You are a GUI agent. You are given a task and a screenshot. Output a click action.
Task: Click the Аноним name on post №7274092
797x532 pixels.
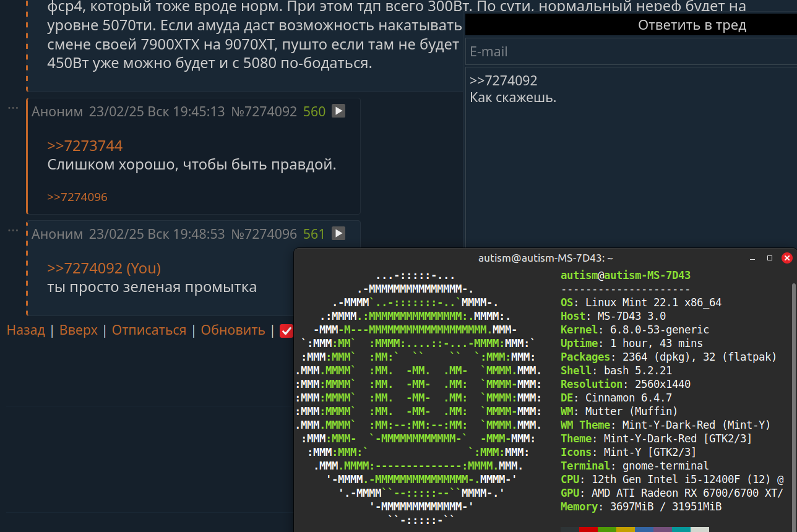tap(57, 111)
